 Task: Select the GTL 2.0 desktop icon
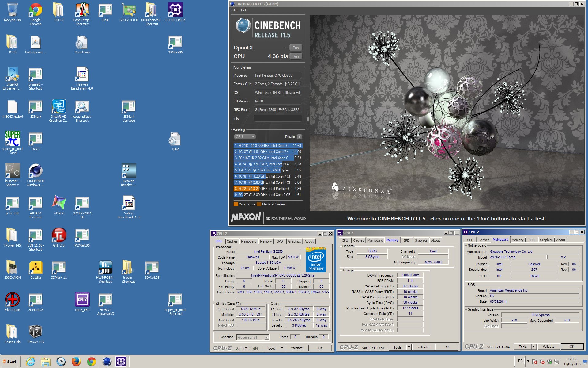[59, 237]
